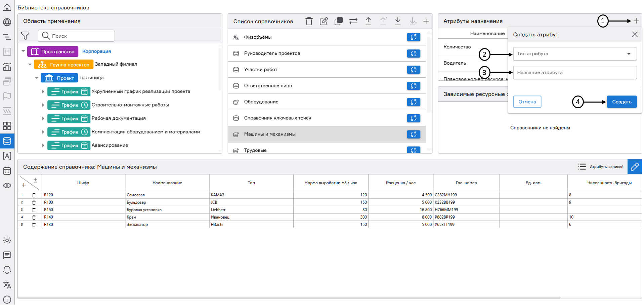Toggle sync button for Оборудование reference
Viewport: 644px width, 305px height.
coord(413,102)
